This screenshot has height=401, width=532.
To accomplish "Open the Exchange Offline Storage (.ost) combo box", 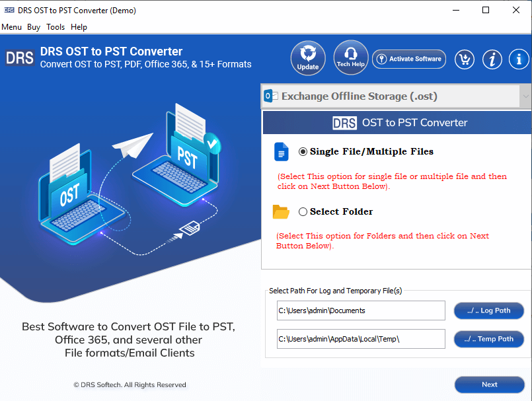I will tap(396, 96).
